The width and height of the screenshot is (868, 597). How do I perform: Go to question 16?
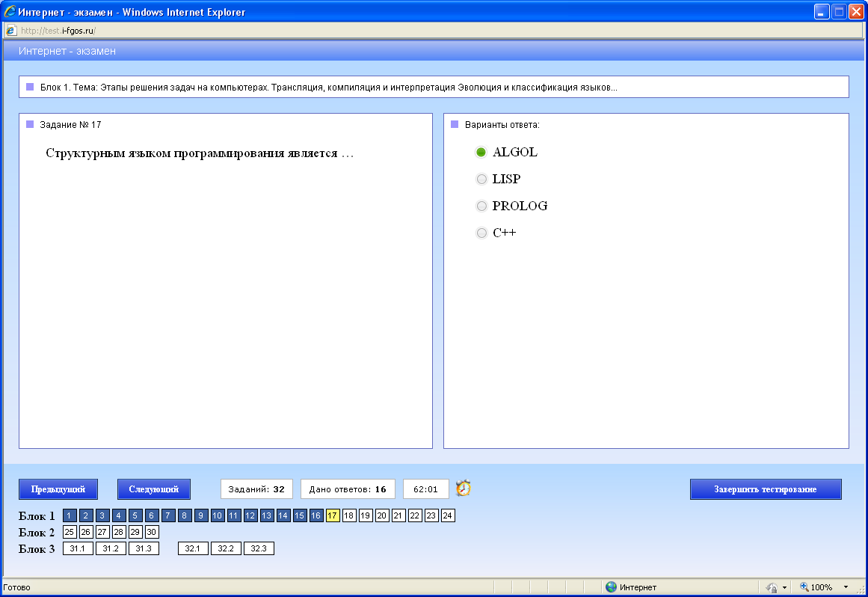[316, 515]
